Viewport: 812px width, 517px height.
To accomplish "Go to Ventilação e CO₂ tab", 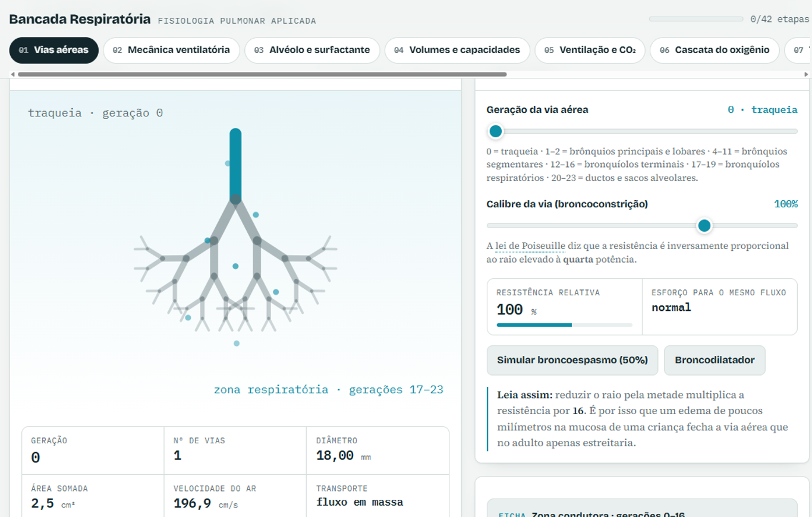I will coord(590,51).
